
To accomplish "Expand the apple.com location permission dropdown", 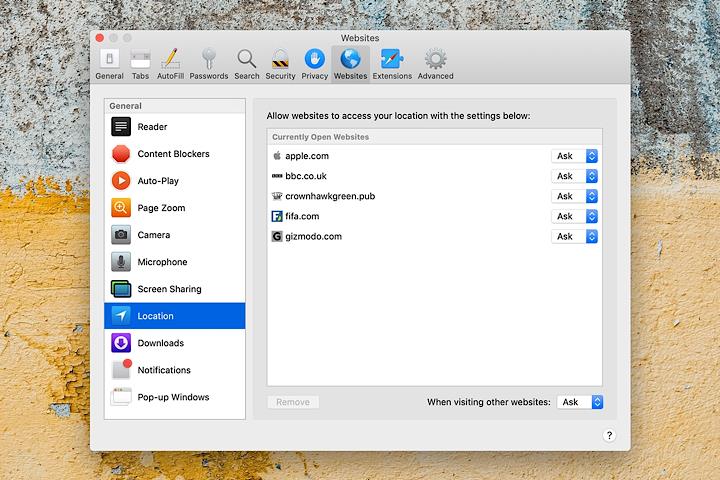I will coord(575,156).
